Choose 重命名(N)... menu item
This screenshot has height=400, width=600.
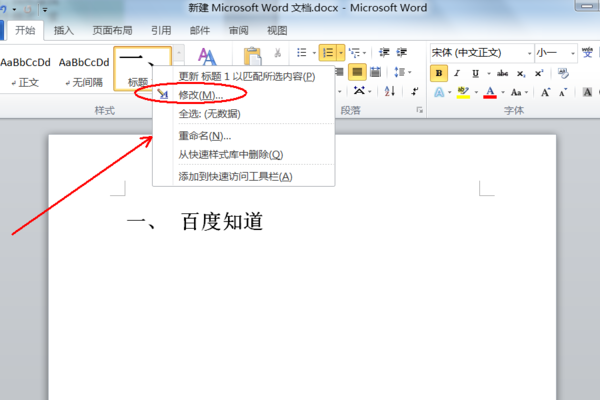[244, 136]
